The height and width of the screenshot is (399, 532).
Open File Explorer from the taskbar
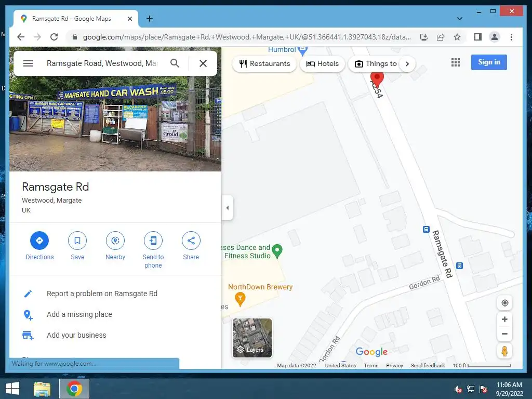pyautogui.click(x=42, y=389)
